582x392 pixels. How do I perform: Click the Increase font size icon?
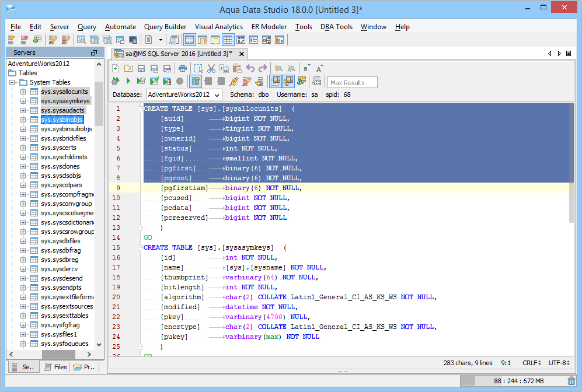pos(319,68)
